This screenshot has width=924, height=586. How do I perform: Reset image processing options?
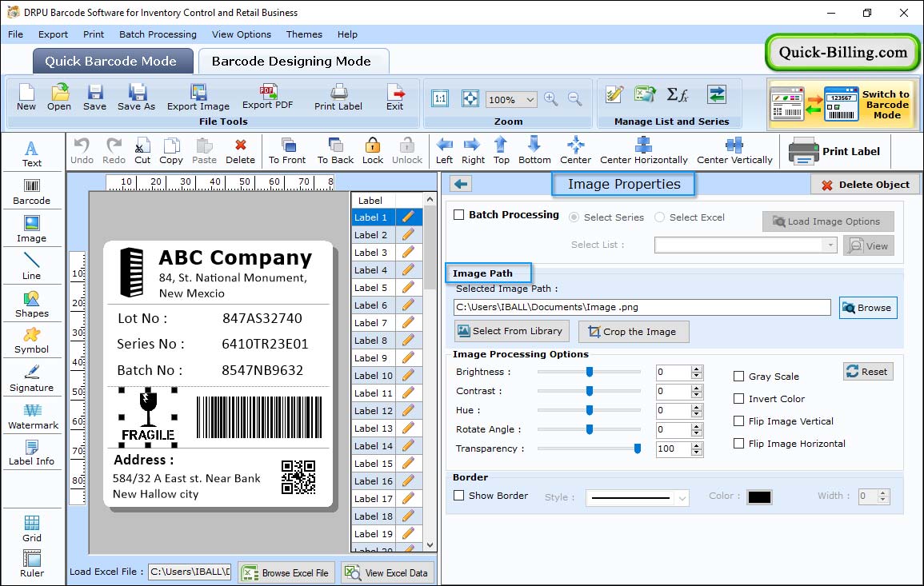coord(868,372)
